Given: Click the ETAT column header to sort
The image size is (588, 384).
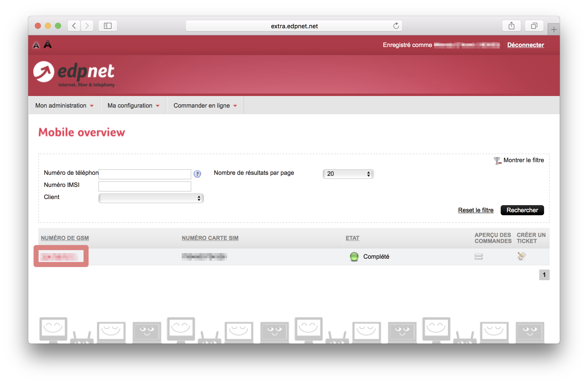Looking at the screenshot, I should pos(352,238).
